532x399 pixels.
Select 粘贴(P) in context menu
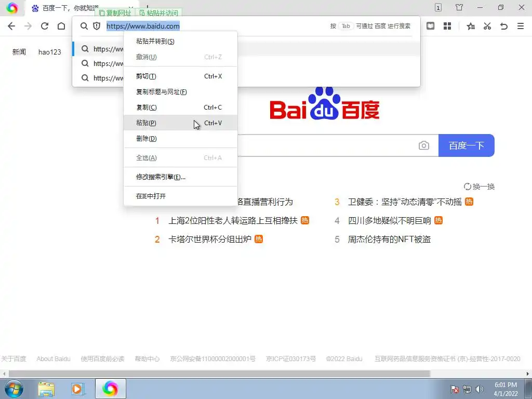[180, 123]
